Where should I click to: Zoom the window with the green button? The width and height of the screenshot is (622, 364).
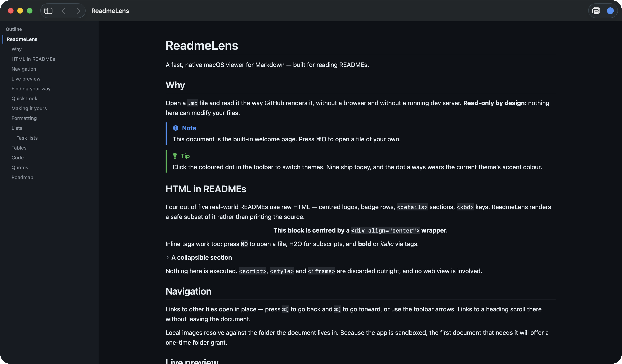coord(30,11)
